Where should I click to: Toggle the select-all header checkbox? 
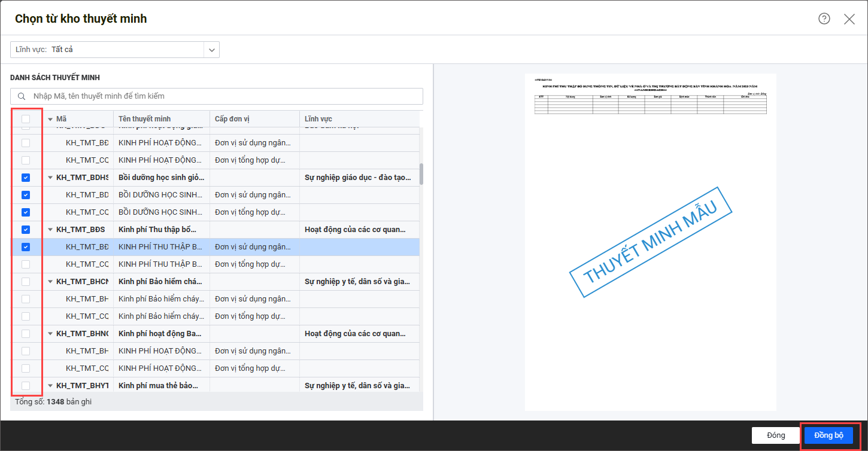tap(26, 119)
